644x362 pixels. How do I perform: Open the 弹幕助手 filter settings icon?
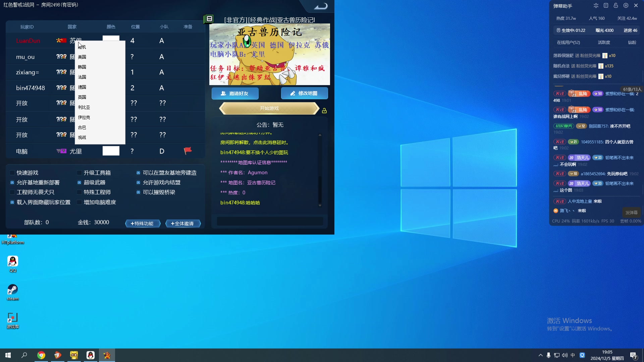[596, 6]
